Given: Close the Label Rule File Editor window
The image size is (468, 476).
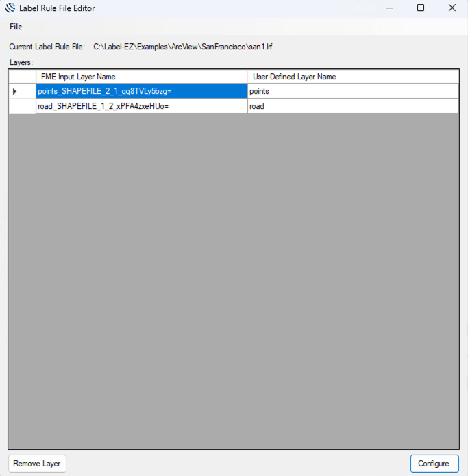Looking at the screenshot, I should click(x=452, y=8).
